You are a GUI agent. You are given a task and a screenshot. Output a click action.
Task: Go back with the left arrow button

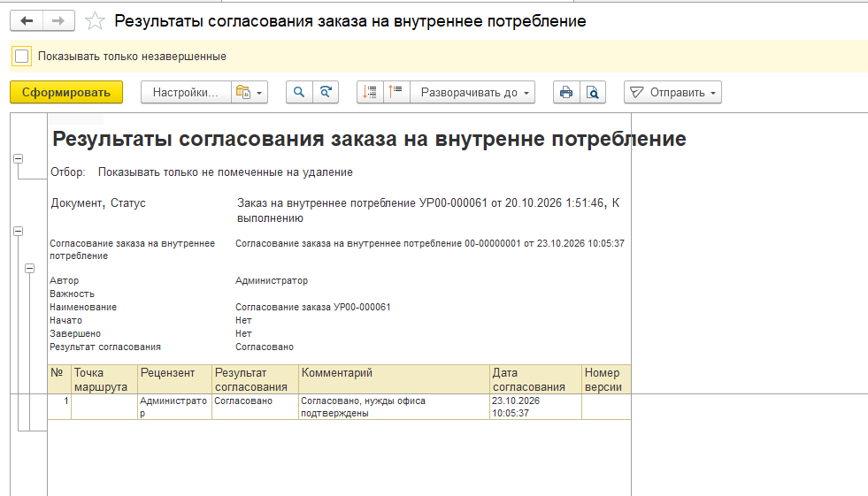point(27,21)
